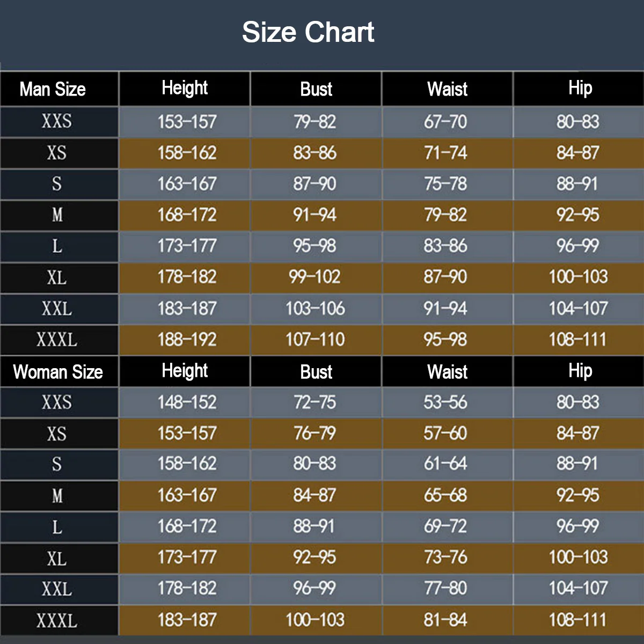Select the M size label in Woman Size table
644x644 pixels.
tap(57, 496)
